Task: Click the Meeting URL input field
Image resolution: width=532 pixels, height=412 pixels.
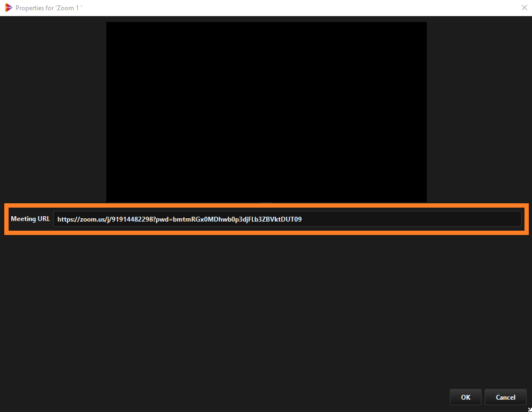Action: point(287,219)
